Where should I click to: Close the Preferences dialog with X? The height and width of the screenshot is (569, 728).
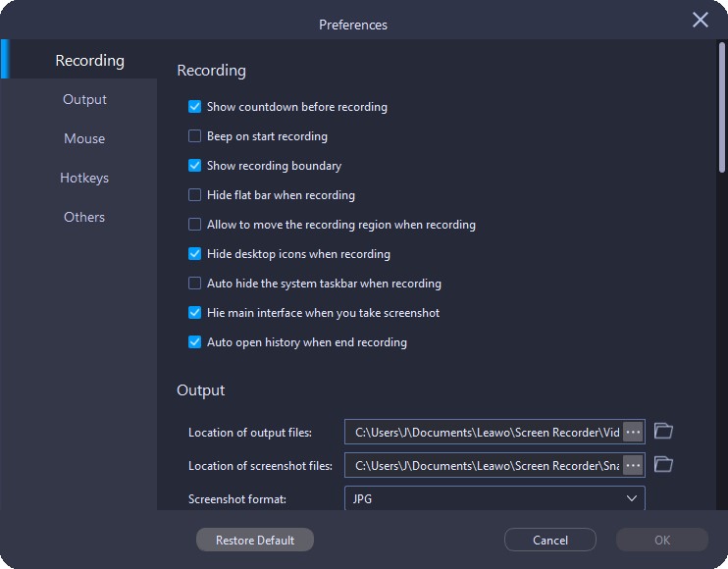(x=701, y=20)
